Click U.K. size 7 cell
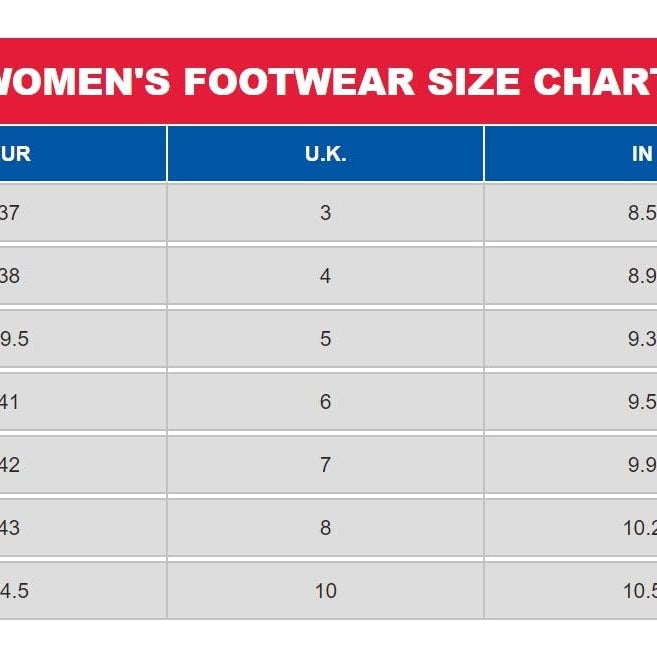This screenshot has height=657, width=657. click(325, 465)
